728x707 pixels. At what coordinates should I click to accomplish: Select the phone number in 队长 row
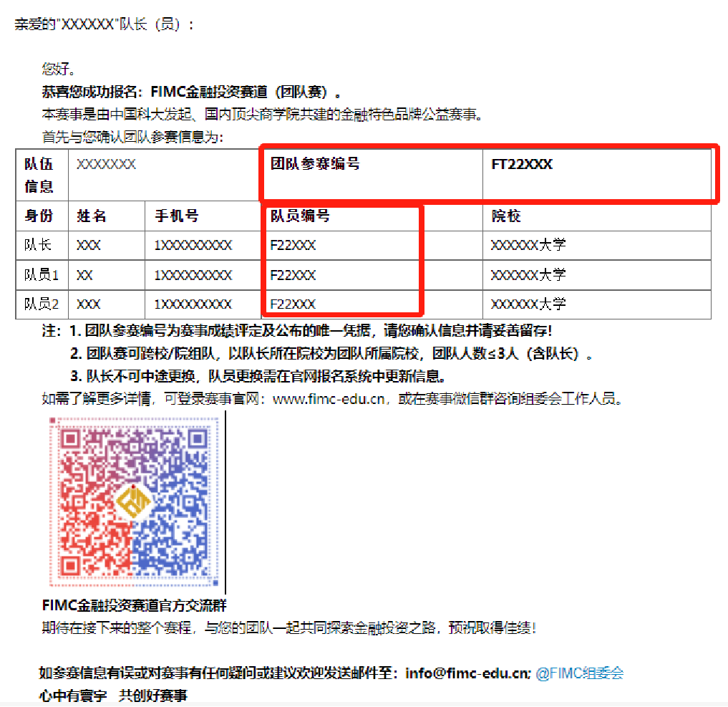(x=193, y=245)
